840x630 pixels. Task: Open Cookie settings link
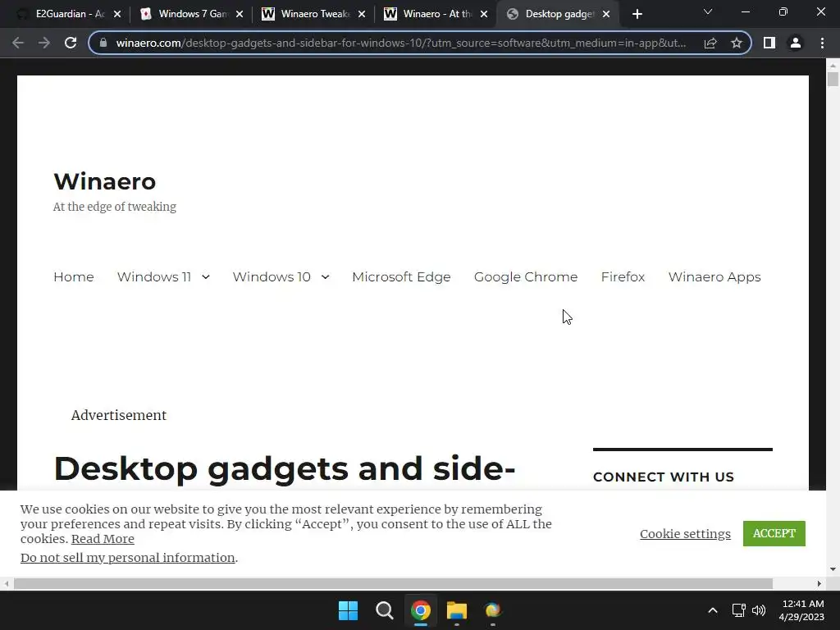685,534
